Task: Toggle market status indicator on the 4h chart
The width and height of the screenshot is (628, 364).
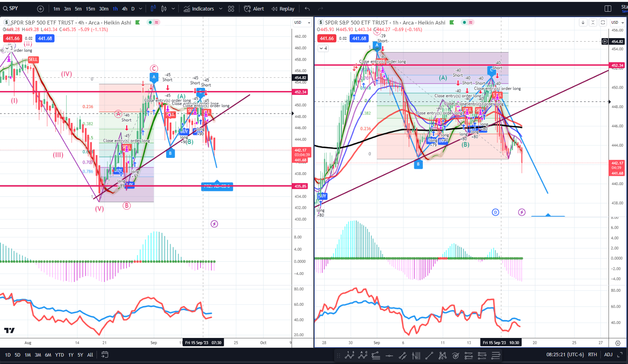Action: tap(150, 22)
